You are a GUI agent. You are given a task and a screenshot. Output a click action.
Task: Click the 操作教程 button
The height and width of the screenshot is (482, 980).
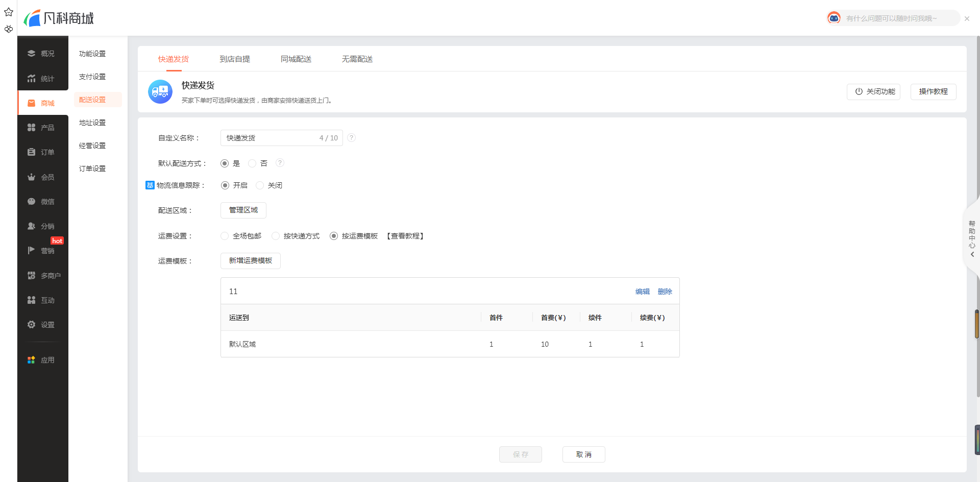coord(933,91)
